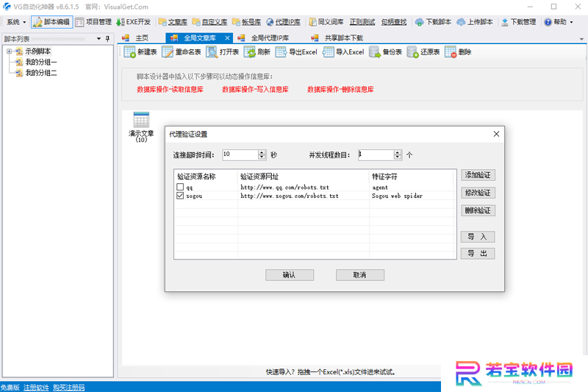Decrease the 连接超时时间 value
588x392 pixels.
click(x=262, y=157)
